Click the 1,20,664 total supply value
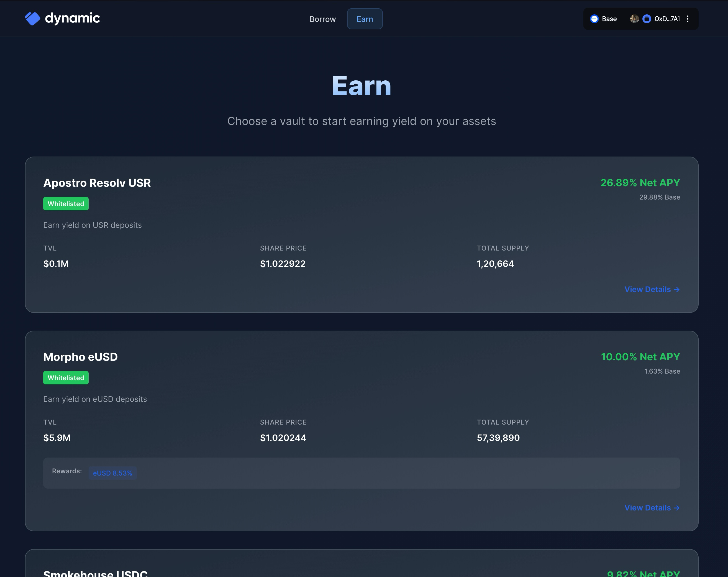This screenshot has height=577, width=728. tap(495, 264)
